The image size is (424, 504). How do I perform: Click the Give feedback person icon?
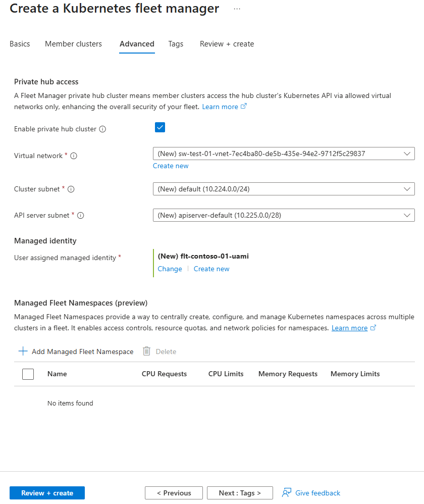(x=287, y=493)
